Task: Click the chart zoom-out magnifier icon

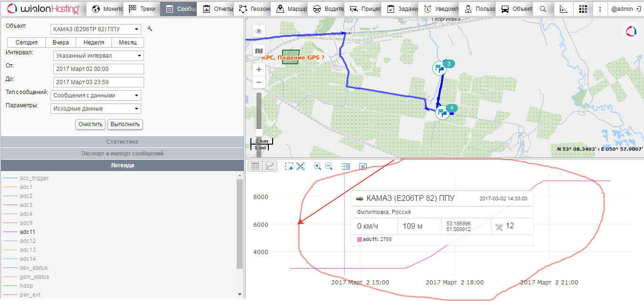Action: click(x=329, y=166)
